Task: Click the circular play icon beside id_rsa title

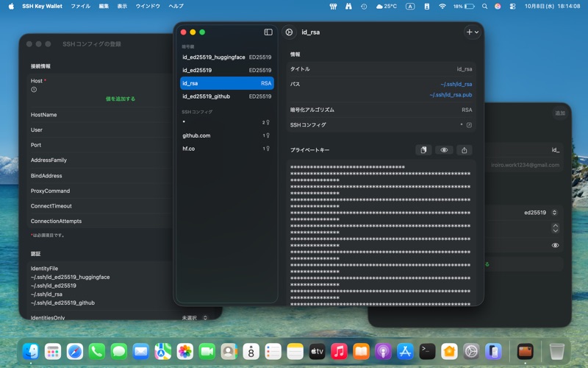Action: click(x=289, y=32)
